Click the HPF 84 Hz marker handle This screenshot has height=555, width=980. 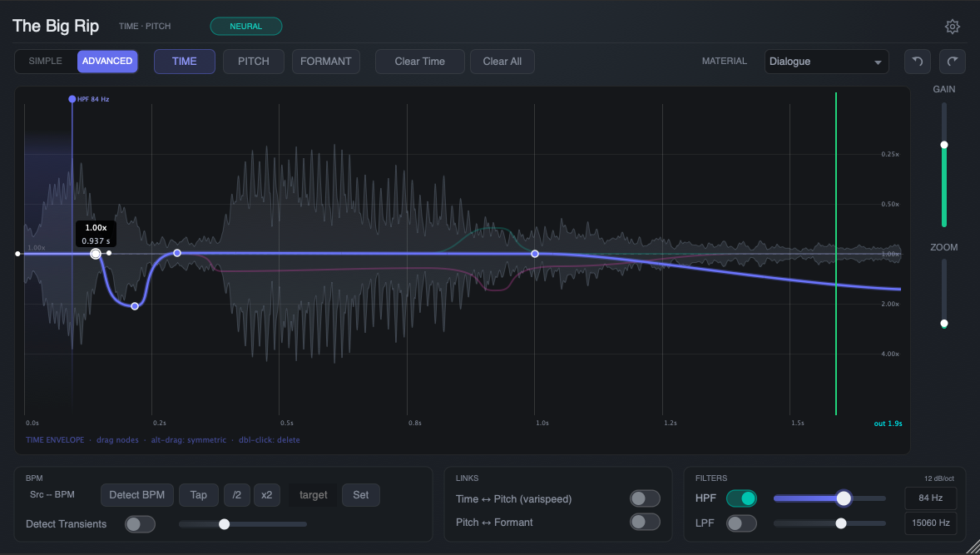[x=72, y=99]
